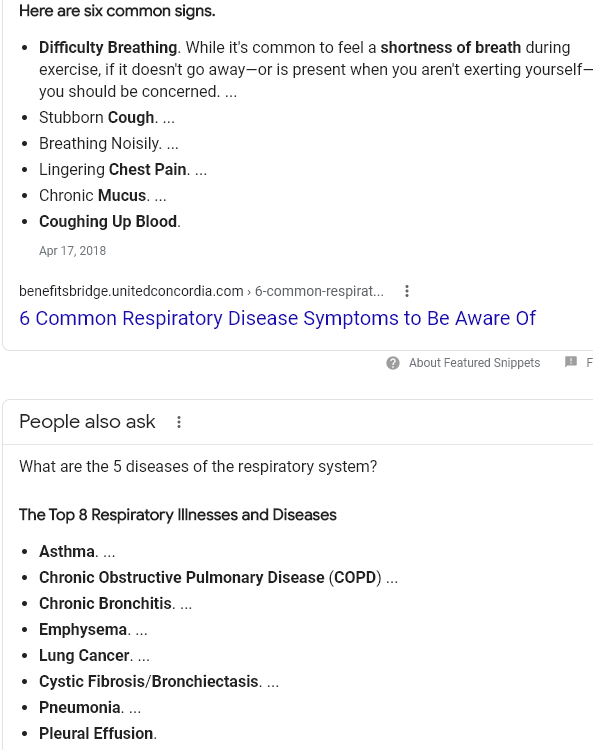The width and height of the screenshot is (593, 750).
Task: Select the Lung Cancer list item
Action: tap(94, 655)
